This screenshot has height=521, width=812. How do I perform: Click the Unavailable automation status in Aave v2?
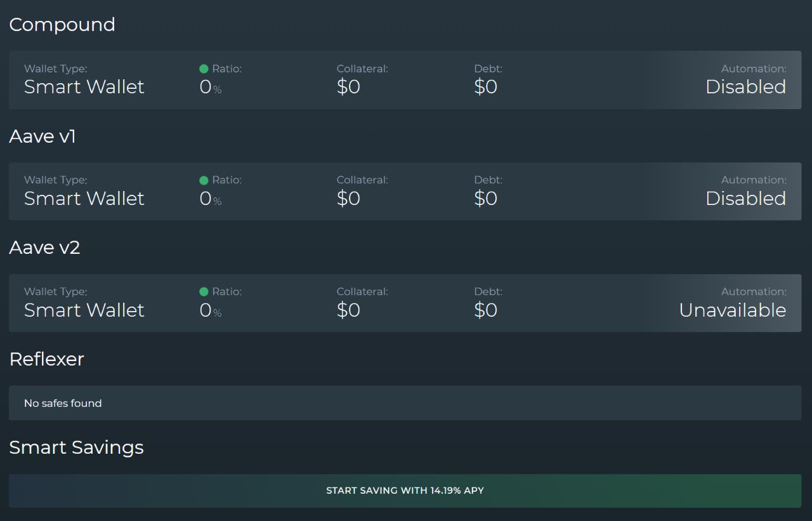tap(732, 310)
